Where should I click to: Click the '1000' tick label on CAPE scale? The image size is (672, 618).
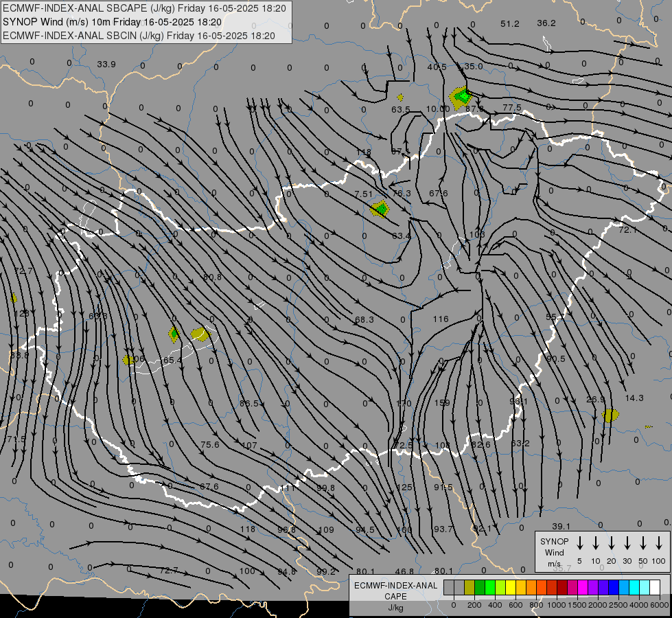pos(556,605)
